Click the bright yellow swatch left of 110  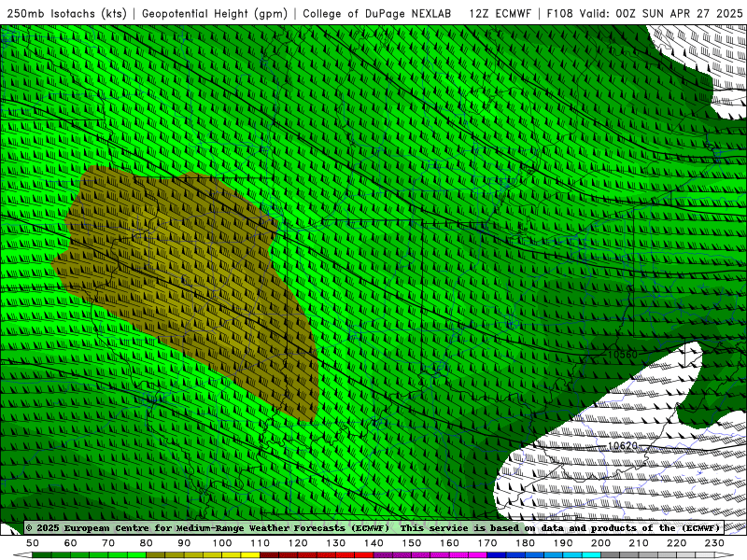click(x=250, y=555)
